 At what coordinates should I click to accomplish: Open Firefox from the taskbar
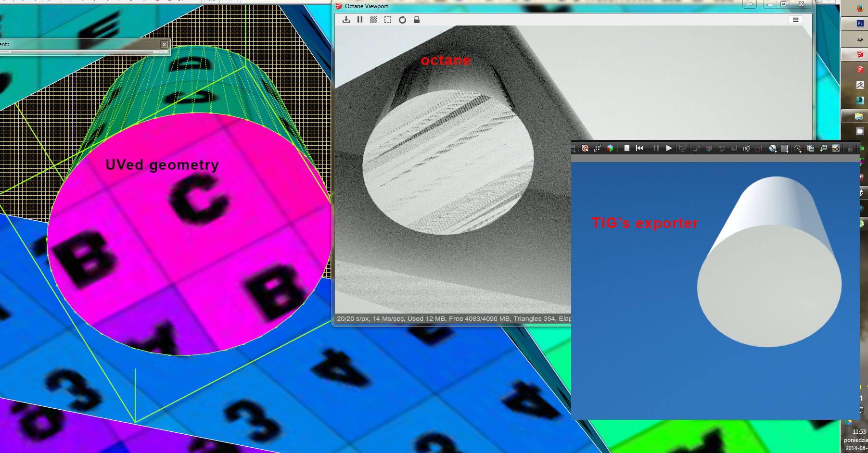coord(860,8)
